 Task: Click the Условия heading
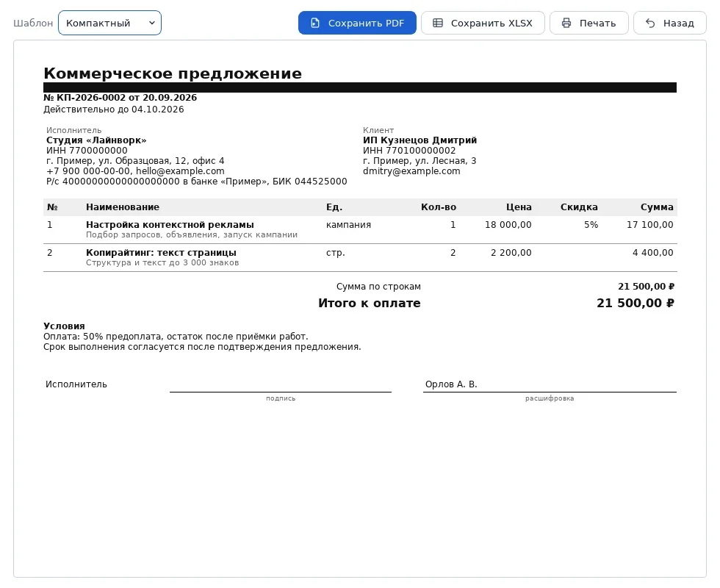point(65,326)
